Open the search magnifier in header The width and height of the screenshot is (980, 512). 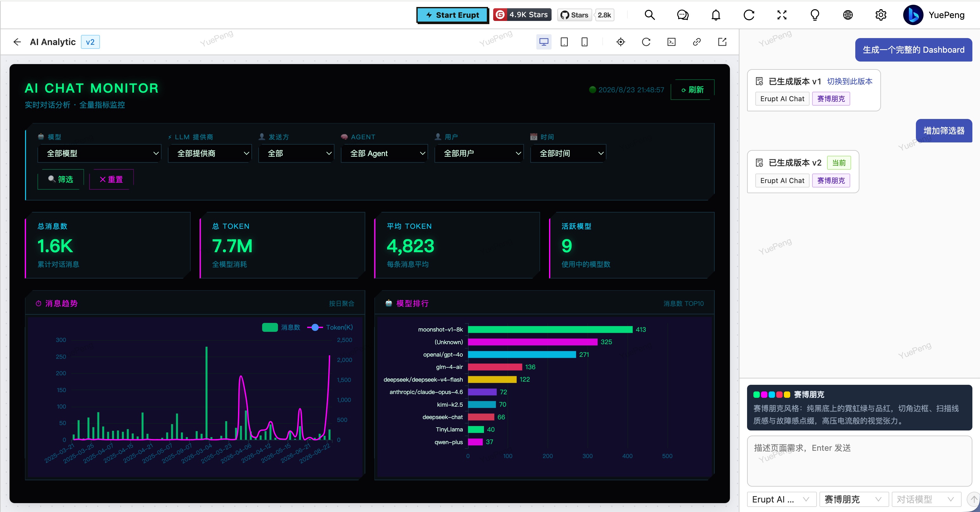(650, 15)
